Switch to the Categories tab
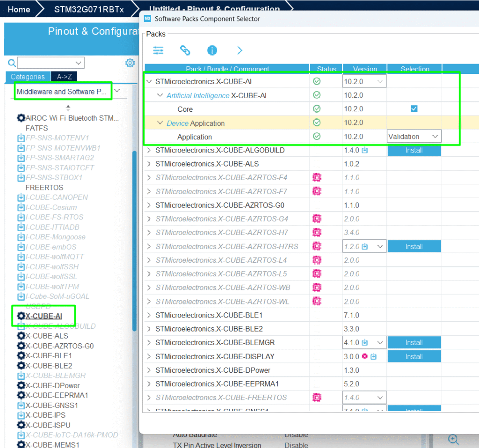Screen dimensions: 479x448 point(28,77)
